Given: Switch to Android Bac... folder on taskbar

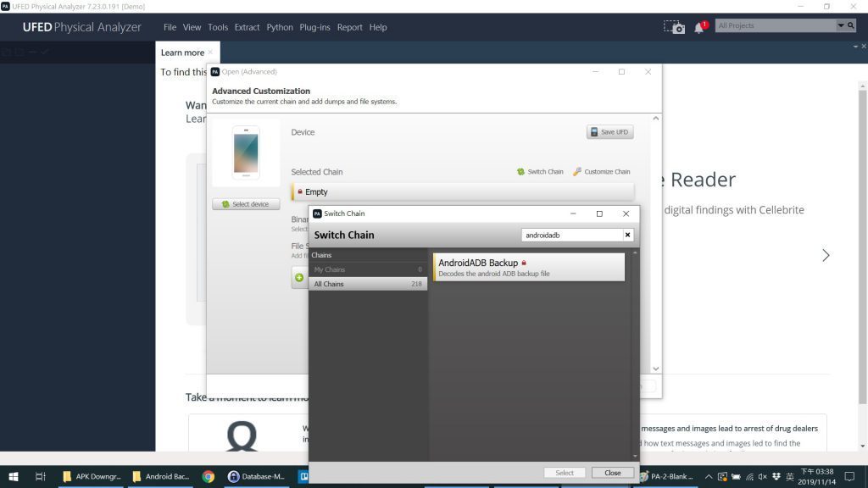Looking at the screenshot, I should tap(161, 476).
